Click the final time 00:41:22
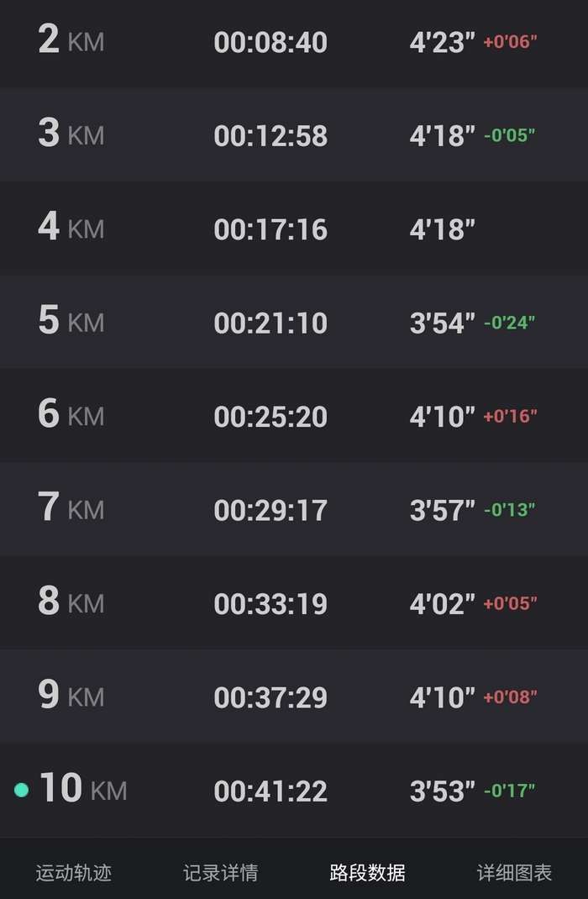 click(270, 791)
